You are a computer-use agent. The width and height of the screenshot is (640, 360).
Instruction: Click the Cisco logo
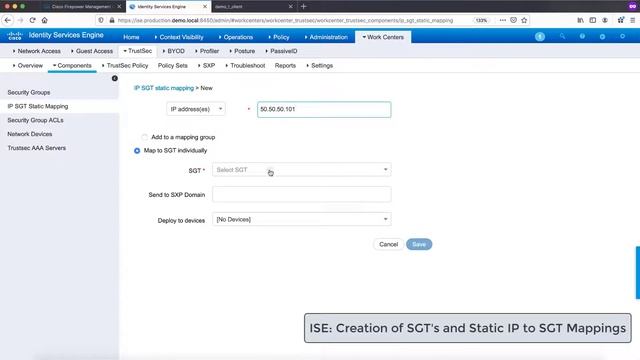[15, 36]
